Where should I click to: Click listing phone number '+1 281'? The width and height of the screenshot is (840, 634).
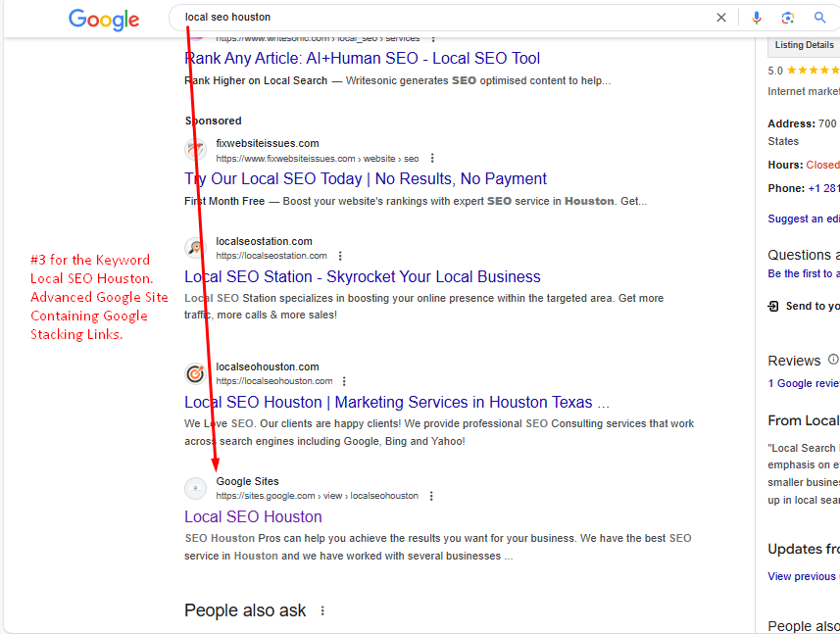pyautogui.click(x=823, y=188)
